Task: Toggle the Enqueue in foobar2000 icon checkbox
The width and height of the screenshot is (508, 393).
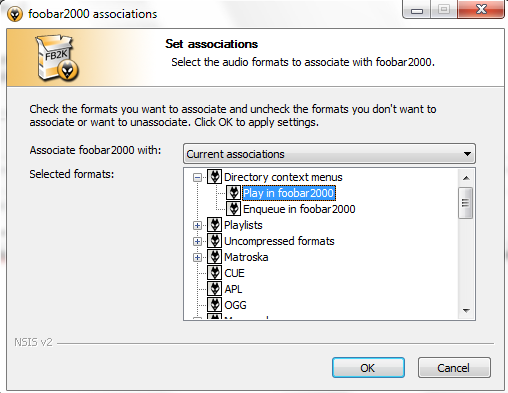Action: coord(233,209)
